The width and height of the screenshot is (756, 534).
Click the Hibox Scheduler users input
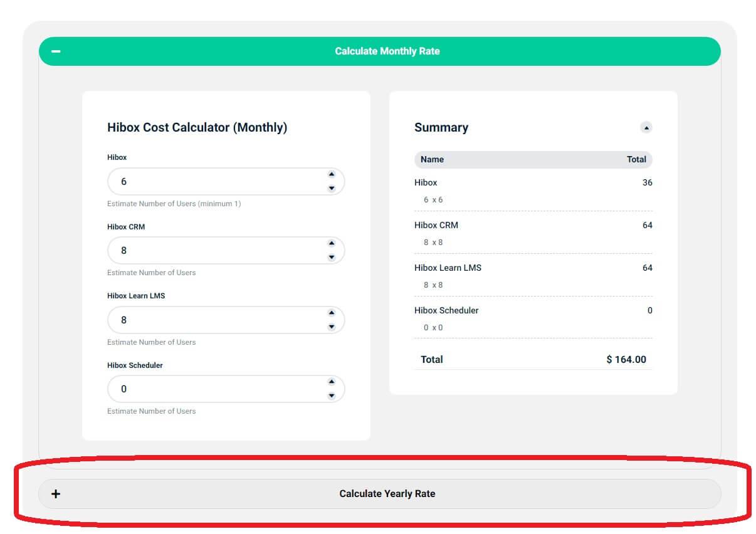coord(213,389)
